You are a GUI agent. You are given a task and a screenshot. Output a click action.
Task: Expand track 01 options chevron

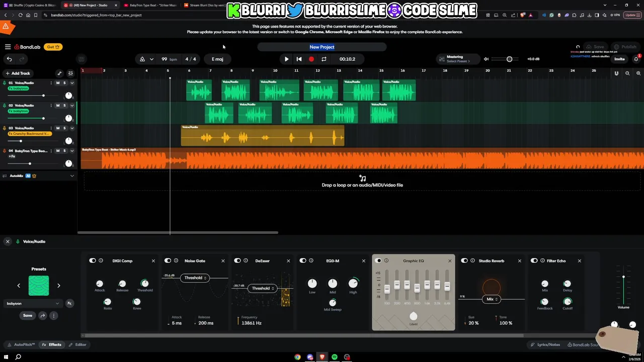click(72, 83)
